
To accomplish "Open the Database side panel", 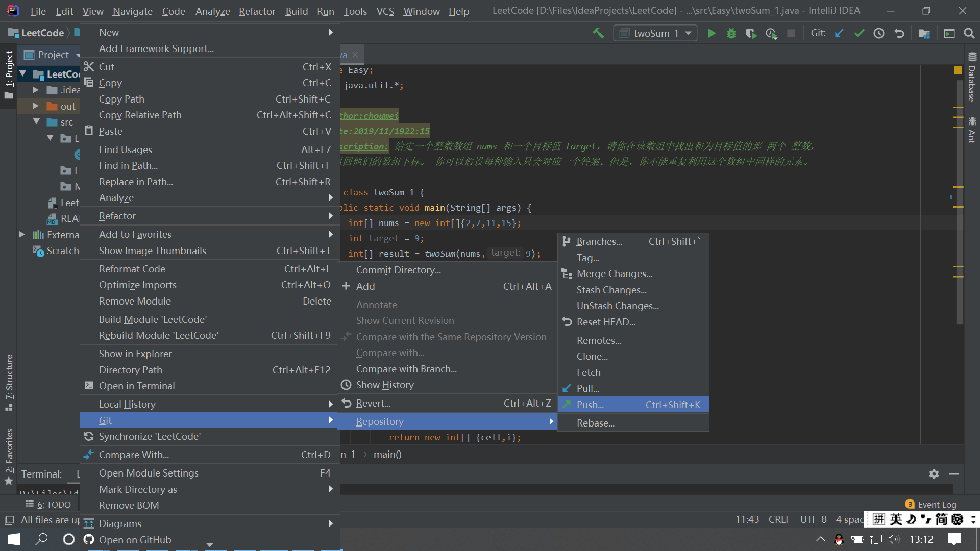I will tap(972, 77).
